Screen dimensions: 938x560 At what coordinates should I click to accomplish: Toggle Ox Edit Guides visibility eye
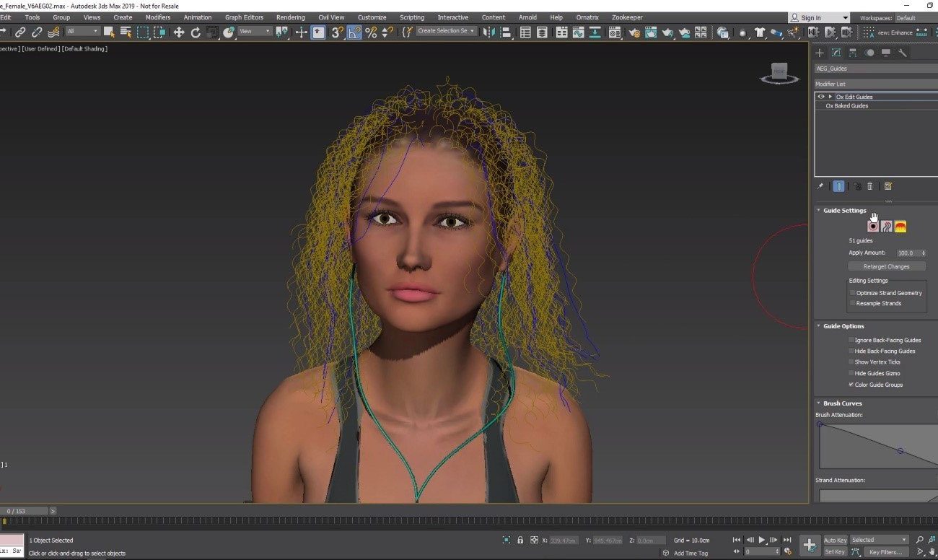coord(821,97)
